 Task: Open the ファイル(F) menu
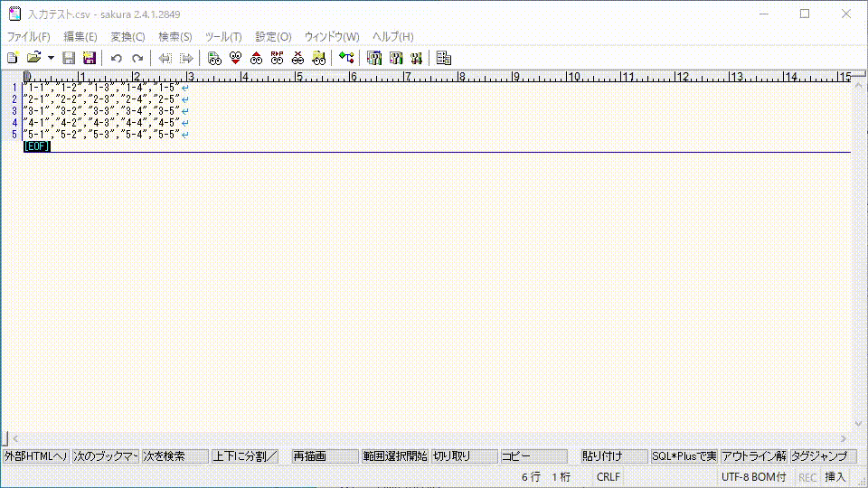29,37
